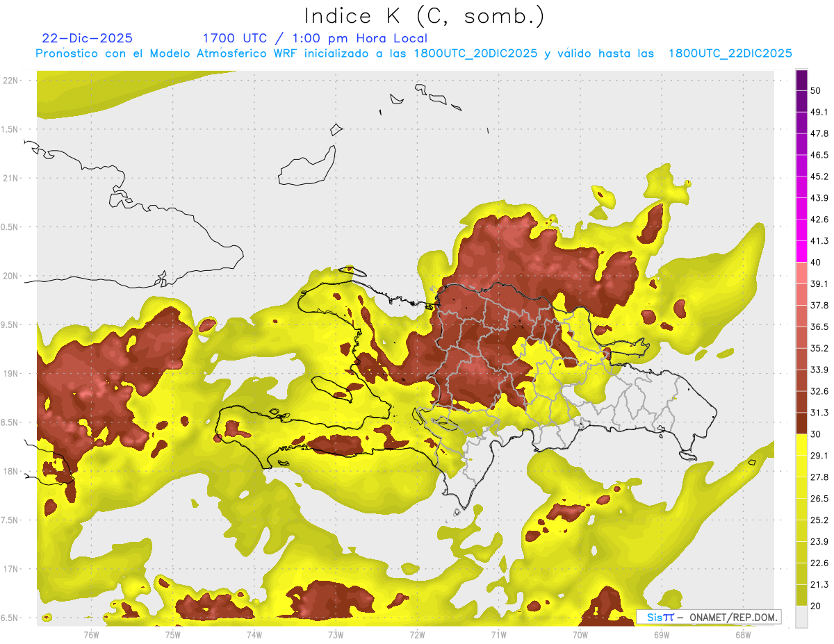Click the '71W' longitude label
The width and height of the screenshot is (834, 644).
point(498,634)
